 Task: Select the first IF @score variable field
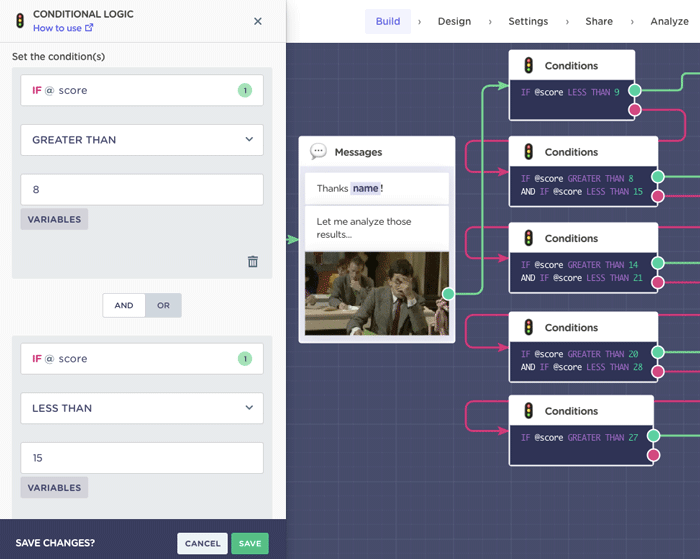pos(142,90)
